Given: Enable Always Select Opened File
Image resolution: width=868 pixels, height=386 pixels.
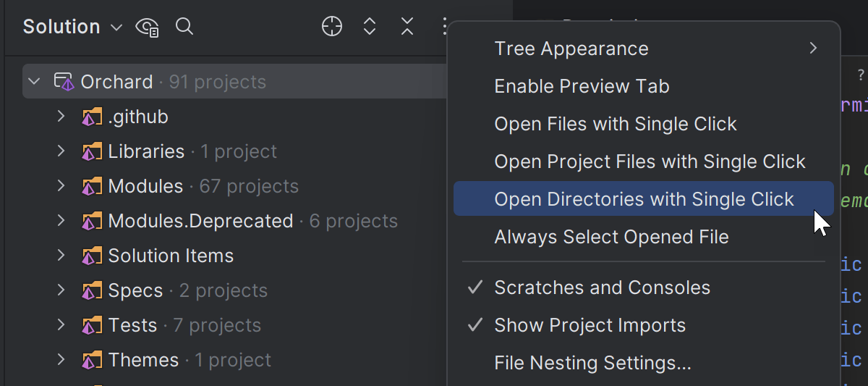Looking at the screenshot, I should click(611, 237).
